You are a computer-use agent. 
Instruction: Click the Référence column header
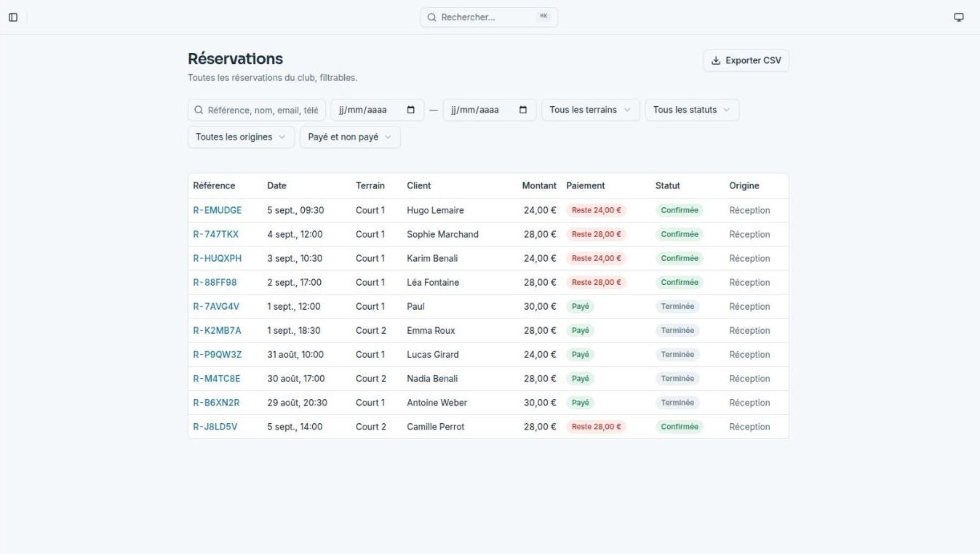tap(214, 185)
